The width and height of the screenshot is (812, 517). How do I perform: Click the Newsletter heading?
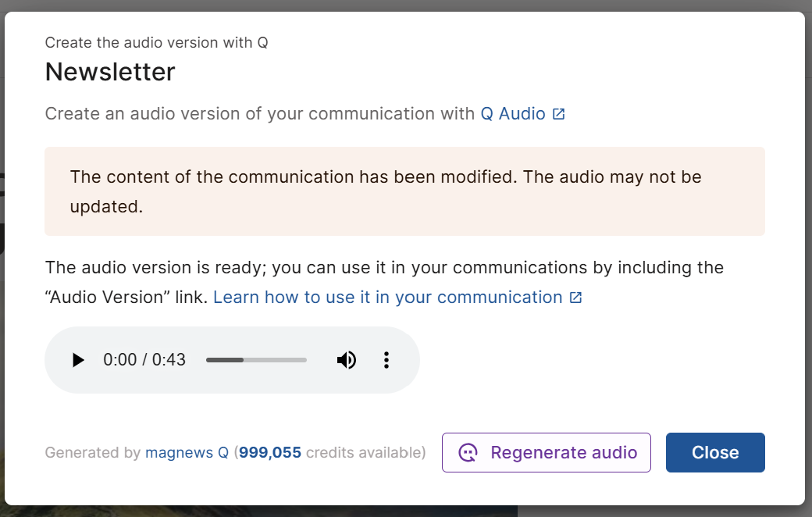coord(110,72)
